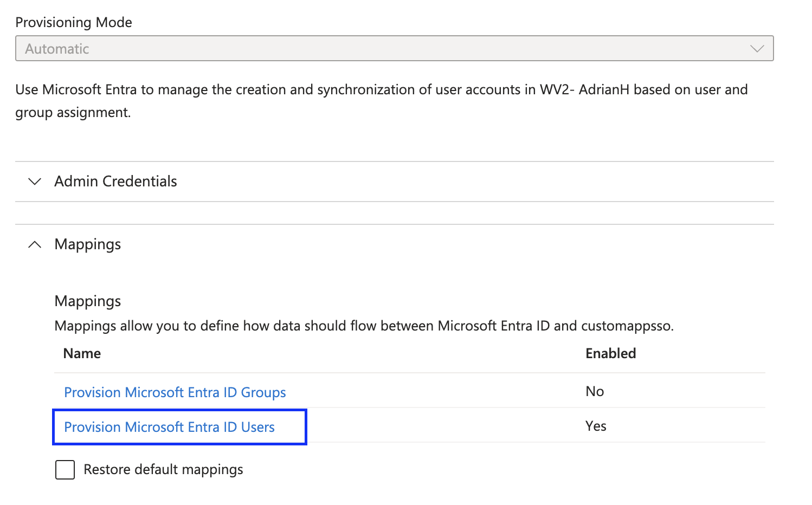Expand the Admin Credentials section

click(x=394, y=182)
